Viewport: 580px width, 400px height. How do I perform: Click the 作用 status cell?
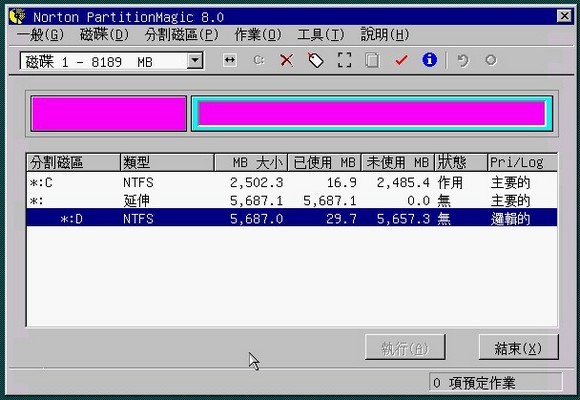[x=450, y=182]
